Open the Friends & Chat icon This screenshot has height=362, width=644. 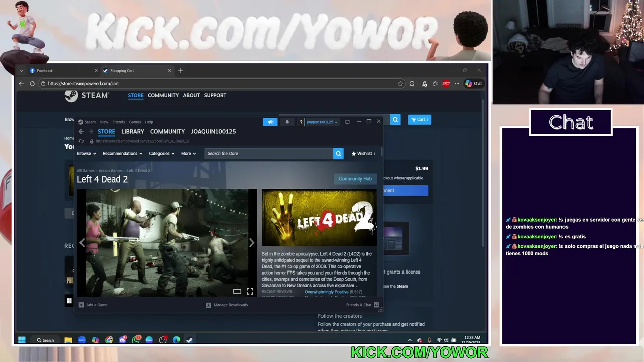pyautogui.click(x=376, y=305)
